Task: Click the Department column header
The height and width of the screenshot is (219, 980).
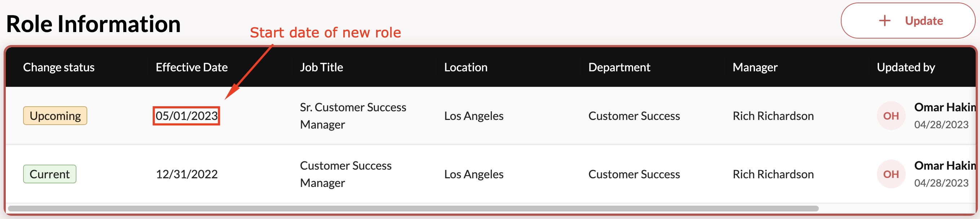Action: point(619,67)
